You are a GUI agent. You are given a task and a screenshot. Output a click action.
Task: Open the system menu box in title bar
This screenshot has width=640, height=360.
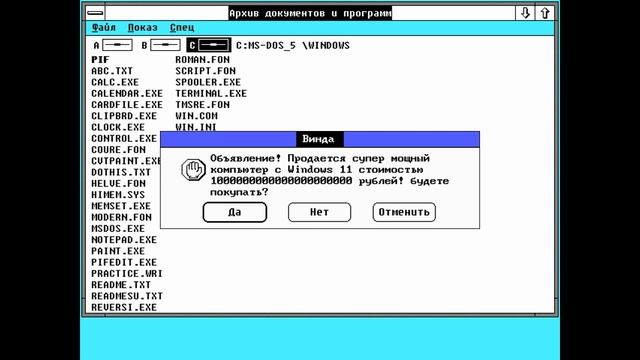click(95, 13)
